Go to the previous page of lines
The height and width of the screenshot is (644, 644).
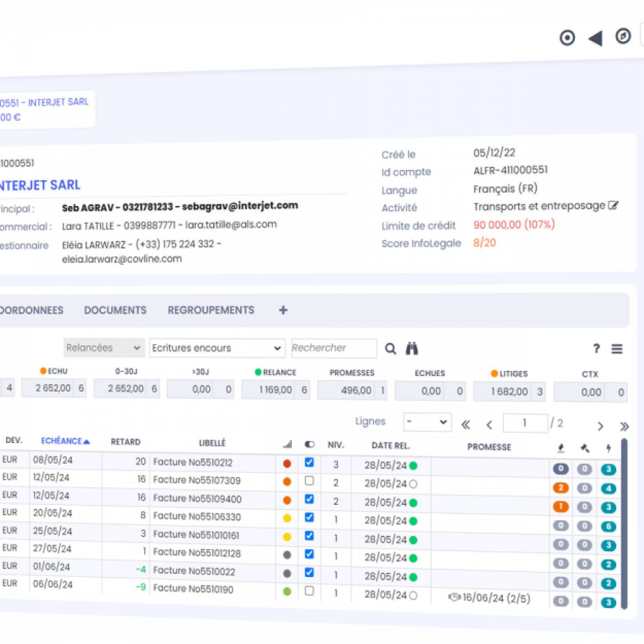489,425
